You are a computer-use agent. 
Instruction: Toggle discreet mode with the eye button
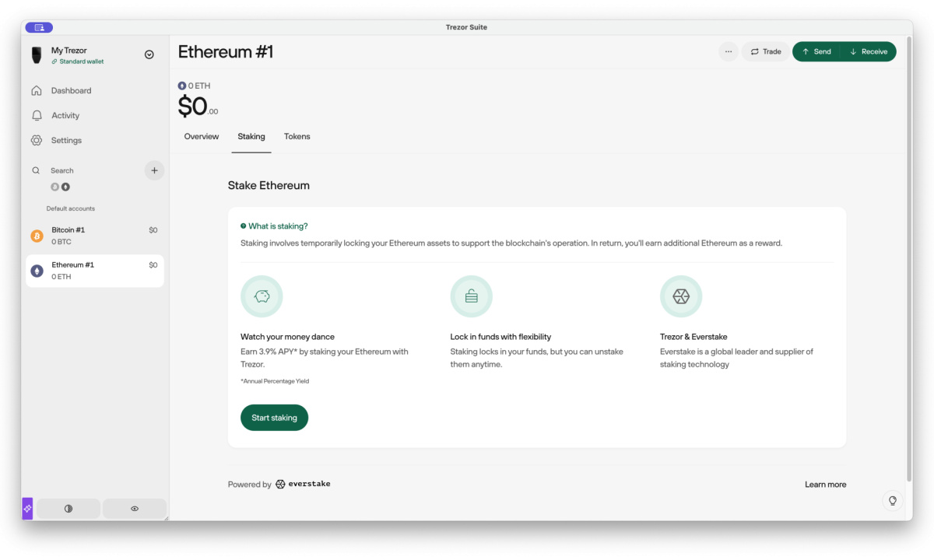[135, 509]
